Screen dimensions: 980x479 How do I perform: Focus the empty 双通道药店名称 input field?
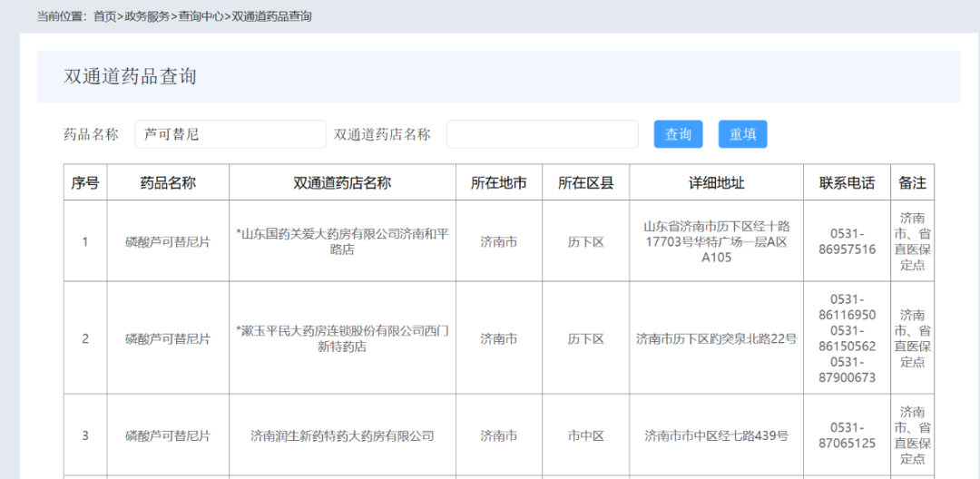[x=543, y=134]
